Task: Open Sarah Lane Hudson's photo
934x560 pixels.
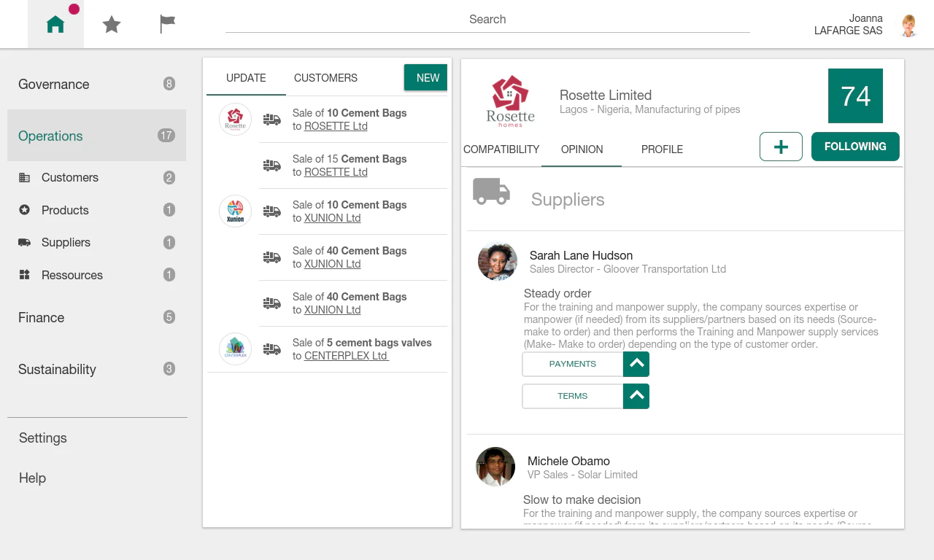Action: click(498, 261)
